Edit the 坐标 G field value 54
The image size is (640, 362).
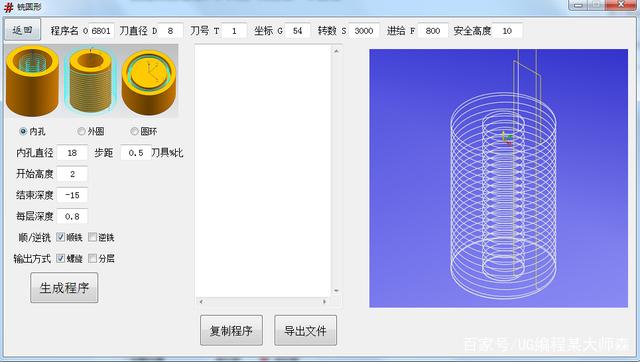[298, 31]
